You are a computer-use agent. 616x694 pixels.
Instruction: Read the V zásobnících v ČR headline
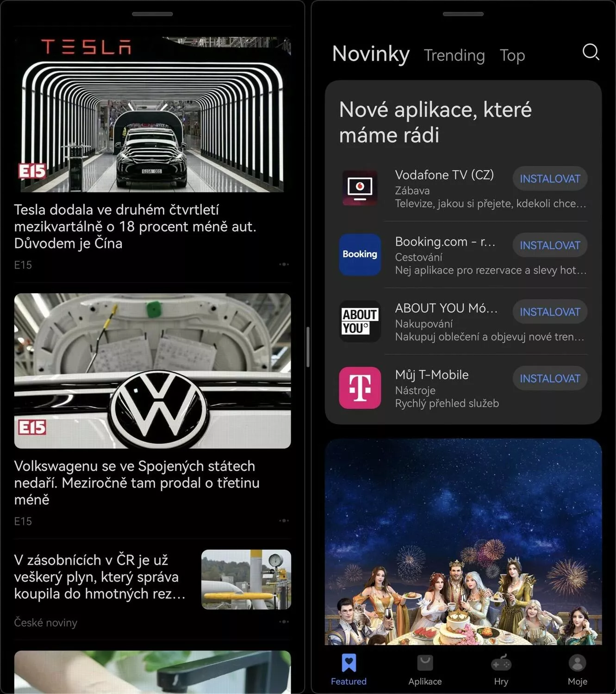pos(100,576)
